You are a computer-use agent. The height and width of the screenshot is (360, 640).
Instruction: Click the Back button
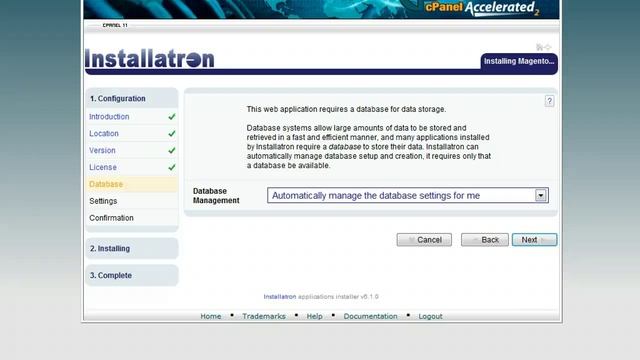click(x=485, y=240)
